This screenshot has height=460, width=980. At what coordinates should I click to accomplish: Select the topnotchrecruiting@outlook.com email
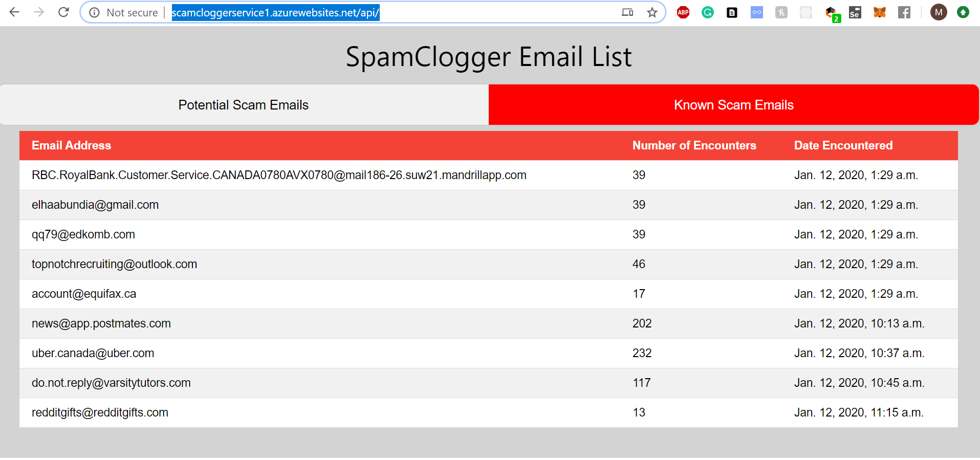coord(114,264)
